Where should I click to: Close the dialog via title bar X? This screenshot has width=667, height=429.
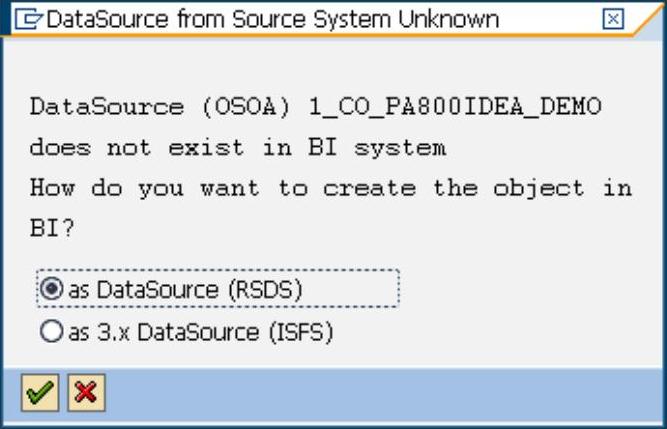click(x=613, y=18)
